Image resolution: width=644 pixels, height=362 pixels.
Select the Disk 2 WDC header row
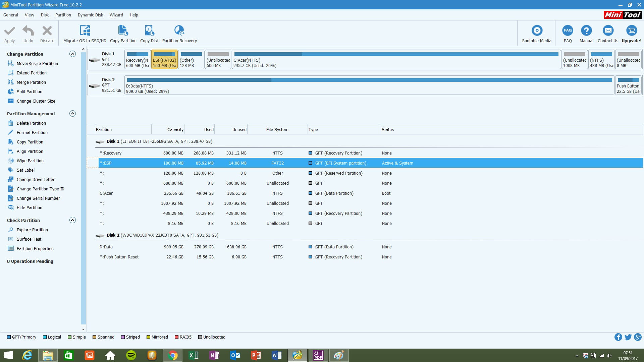tap(365, 235)
